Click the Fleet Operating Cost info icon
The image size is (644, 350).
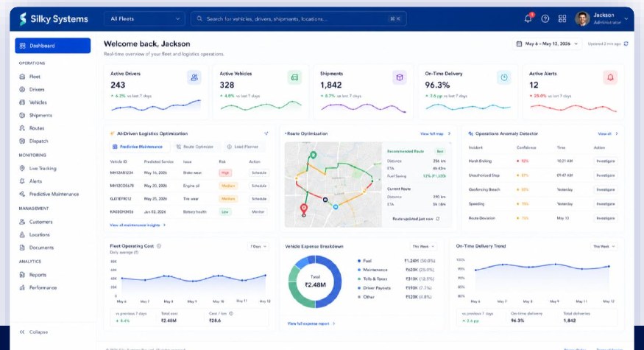point(159,246)
